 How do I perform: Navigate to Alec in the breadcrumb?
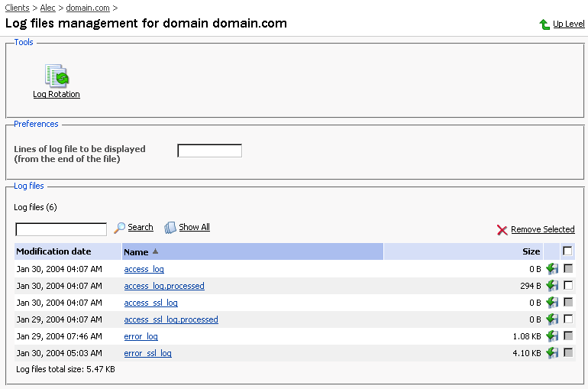[x=48, y=8]
